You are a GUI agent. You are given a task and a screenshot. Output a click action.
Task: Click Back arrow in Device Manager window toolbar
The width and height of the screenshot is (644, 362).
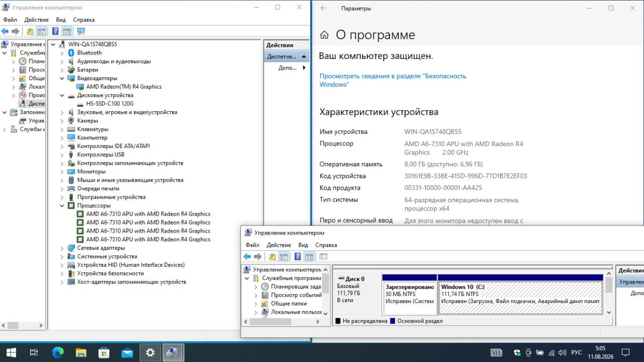pos(5,31)
